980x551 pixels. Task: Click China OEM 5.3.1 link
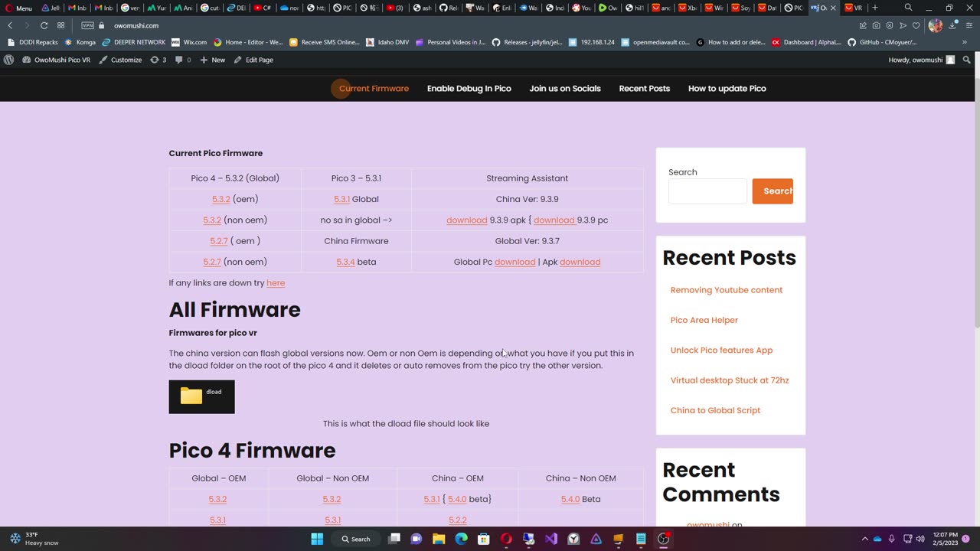tap(432, 499)
